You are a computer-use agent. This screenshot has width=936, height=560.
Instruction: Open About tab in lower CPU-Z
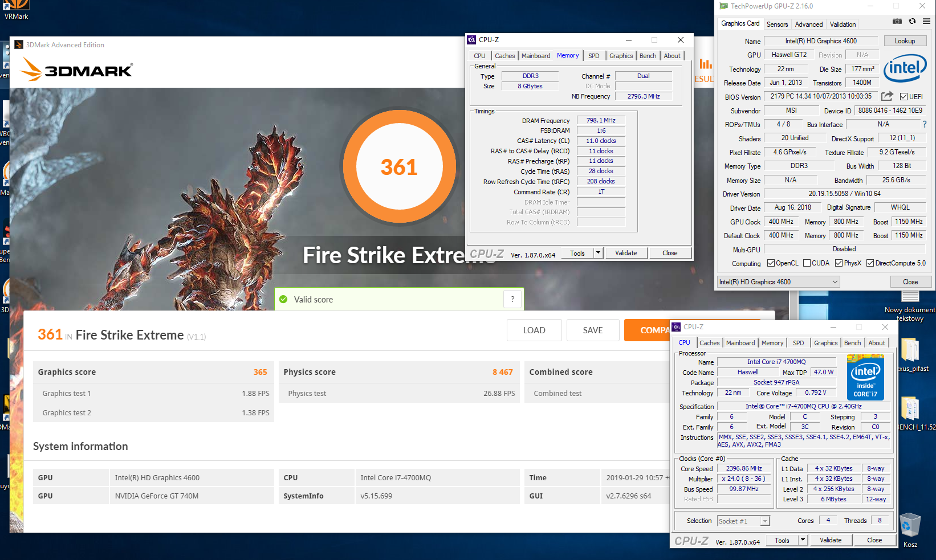[x=877, y=343]
